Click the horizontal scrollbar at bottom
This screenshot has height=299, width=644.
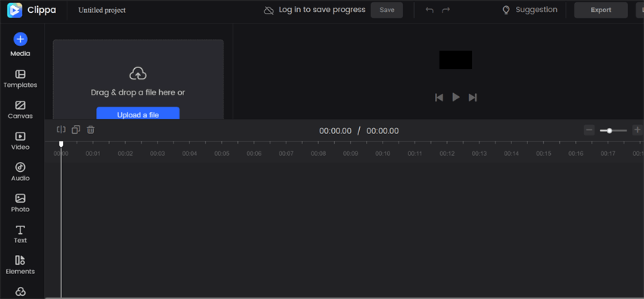click(344, 297)
